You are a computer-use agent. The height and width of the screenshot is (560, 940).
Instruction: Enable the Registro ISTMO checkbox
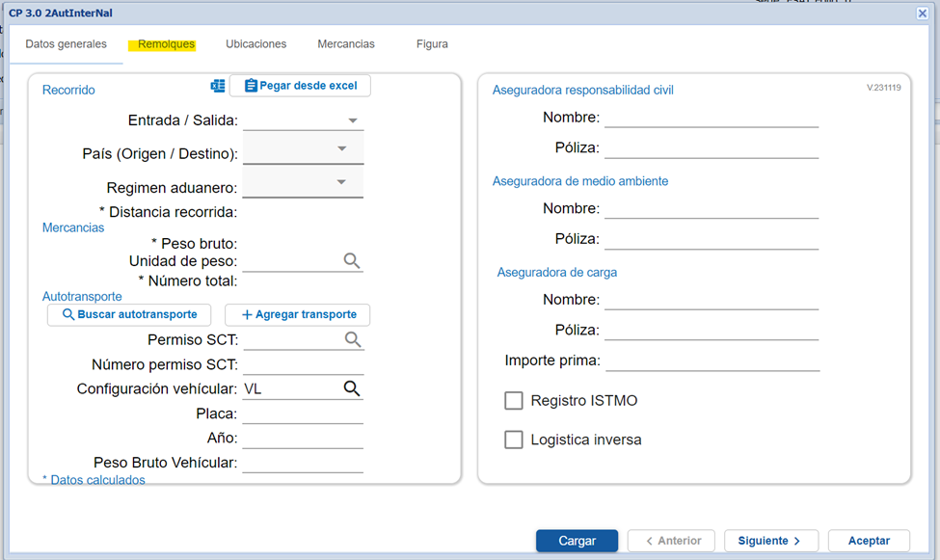tap(514, 401)
